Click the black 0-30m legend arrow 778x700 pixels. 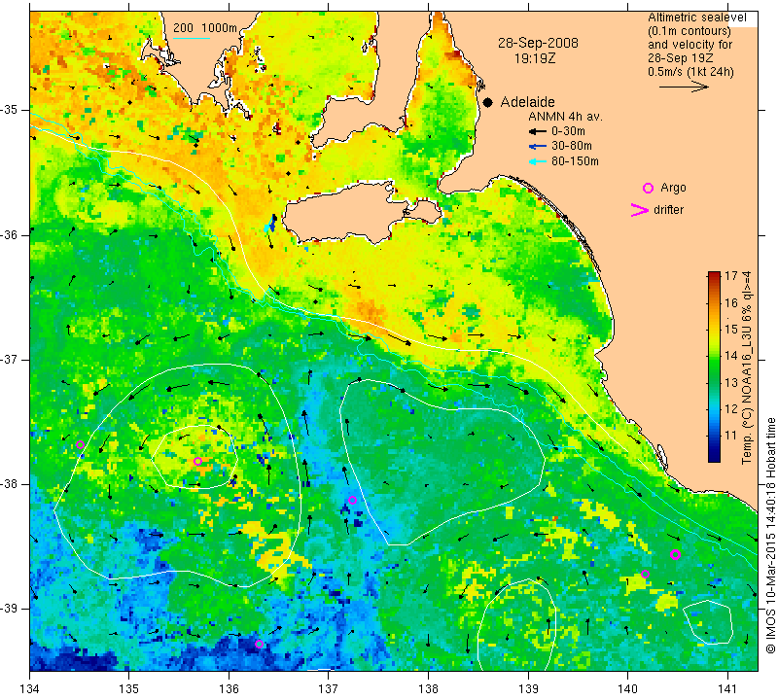pos(538,131)
